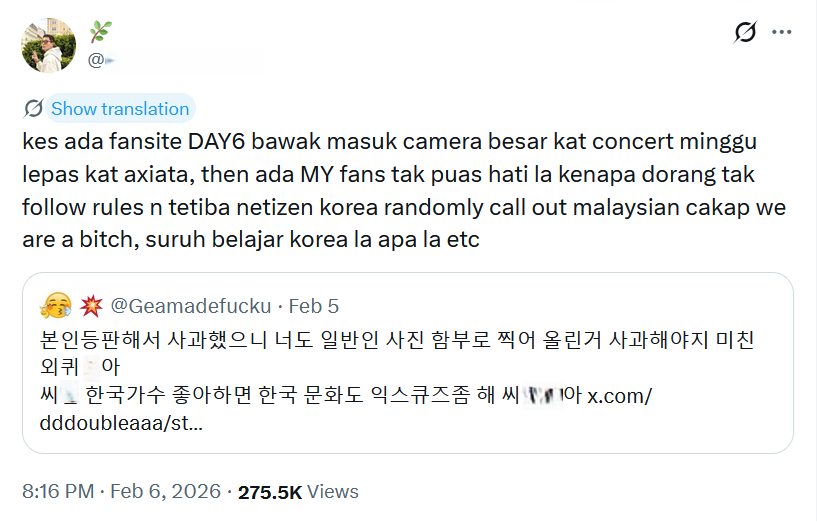Click the collision emoji in quoted tweet's name
The image size is (817, 523).
point(90,305)
